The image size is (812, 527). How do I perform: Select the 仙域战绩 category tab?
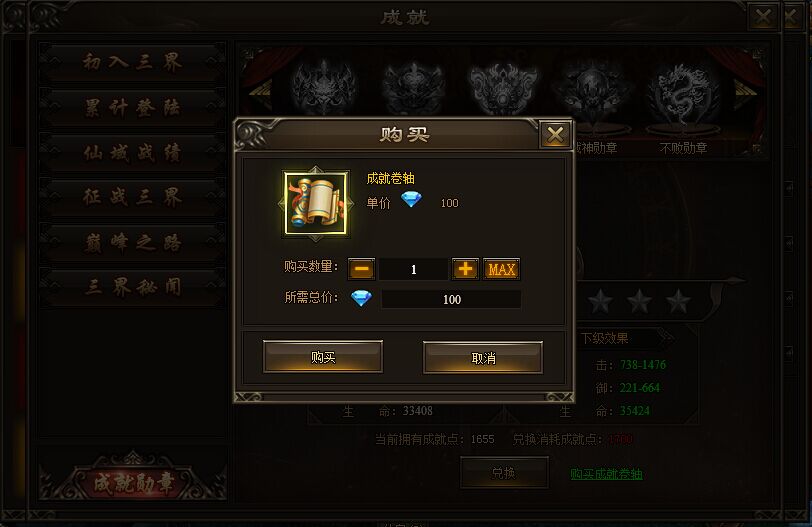(x=133, y=153)
